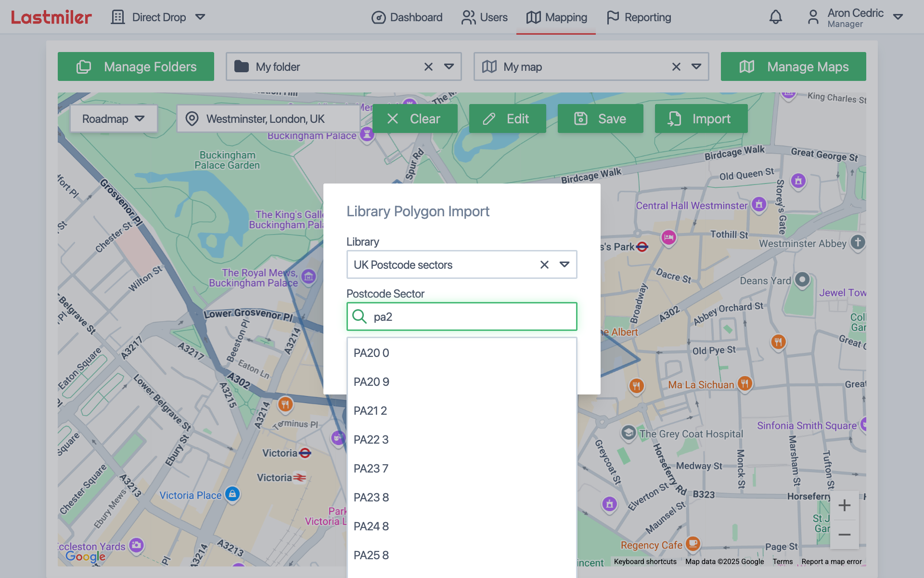Click the Manage Folders button
Image resolution: width=924 pixels, height=578 pixels.
click(x=136, y=66)
